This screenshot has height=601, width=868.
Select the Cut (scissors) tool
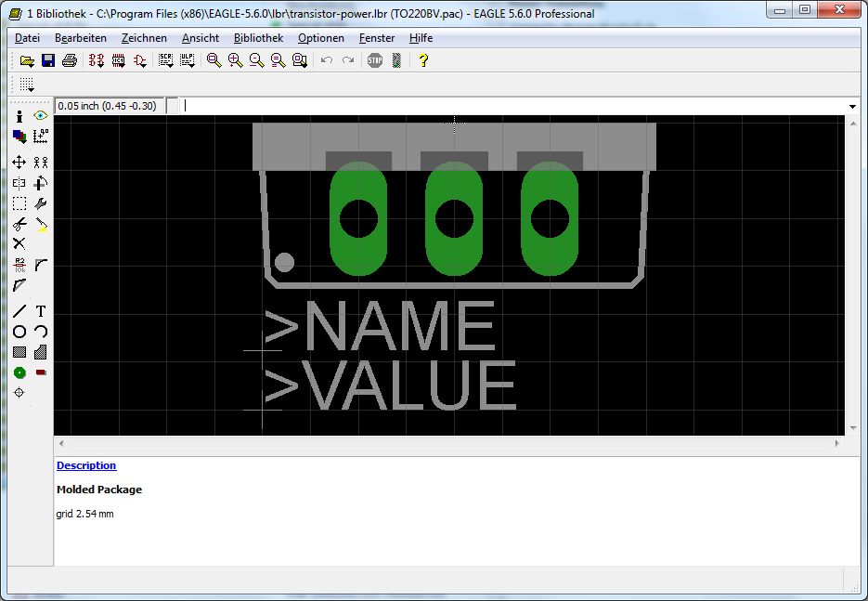19,225
